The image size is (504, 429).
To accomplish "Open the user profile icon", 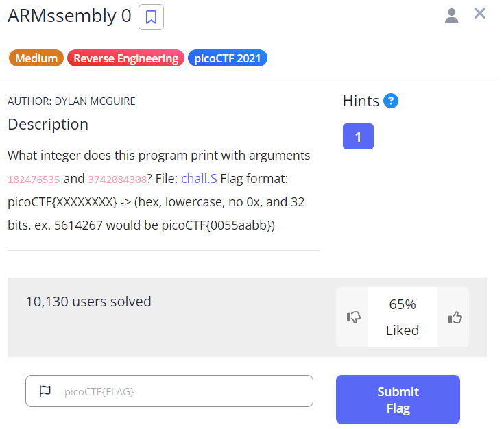I will click(x=451, y=16).
